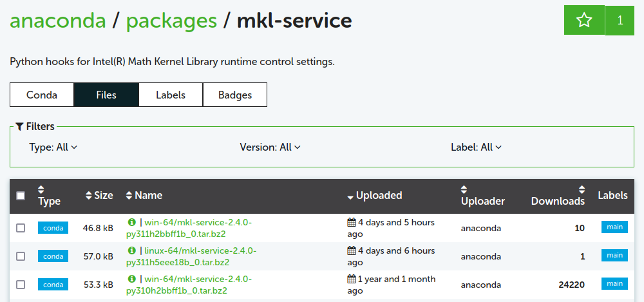This screenshot has height=302, width=644.
Task: Click the main label in the 10 downloads row
Action: tap(614, 227)
